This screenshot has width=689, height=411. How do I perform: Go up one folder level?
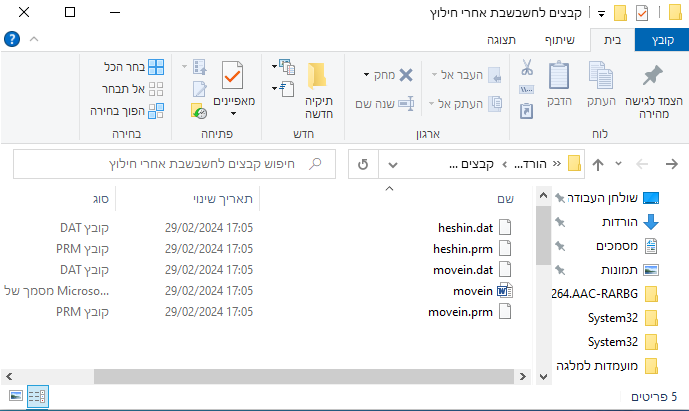click(x=598, y=164)
